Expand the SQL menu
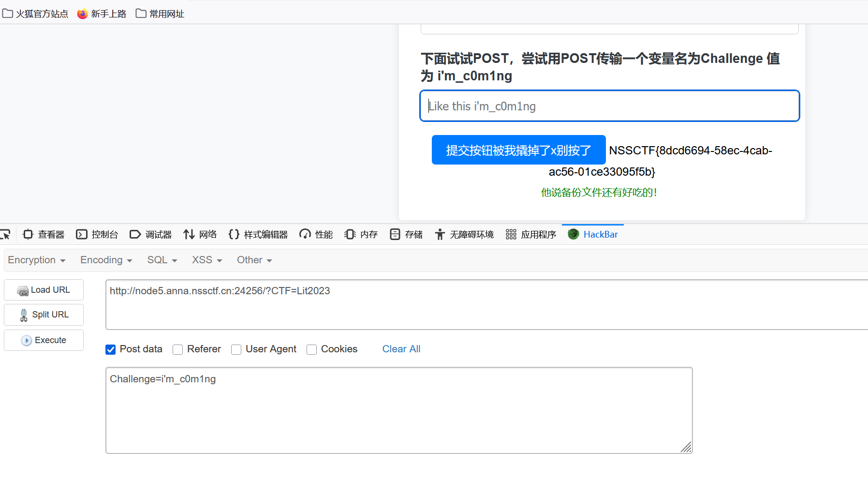 click(162, 260)
